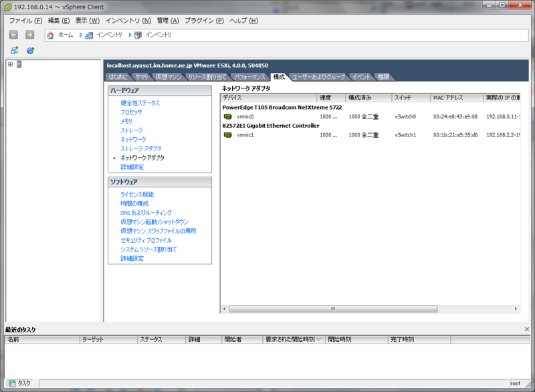Select the 構成 tab
535x392 pixels.
pos(279,77)
